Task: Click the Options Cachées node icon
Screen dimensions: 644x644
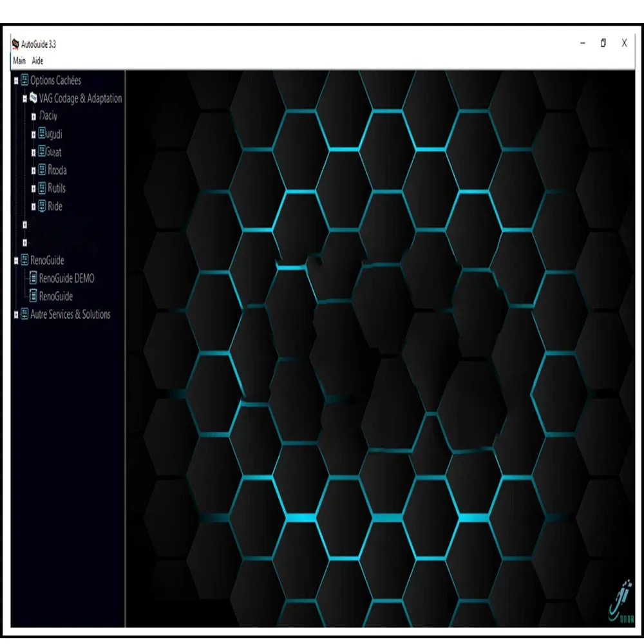Action: (24, 80)
